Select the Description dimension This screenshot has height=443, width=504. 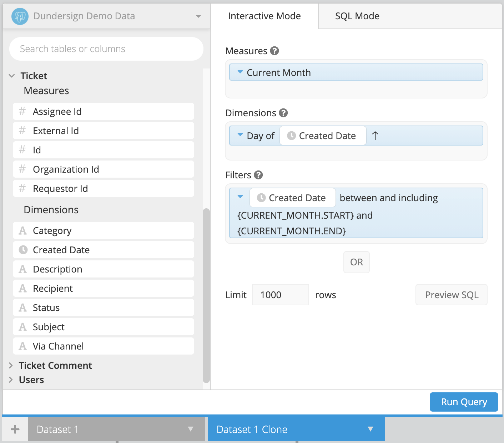104,269
